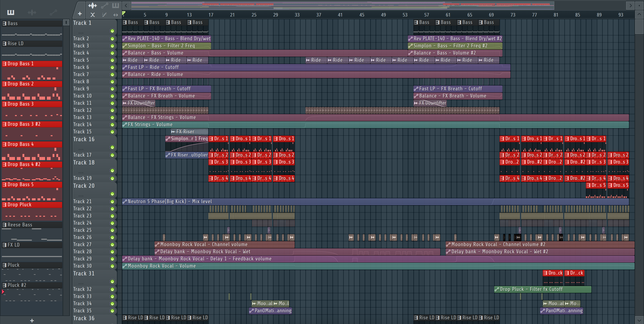Show audio clips in the picker panel
The width and height of the screenshot is (644, 324).
(x=32, y=12)
